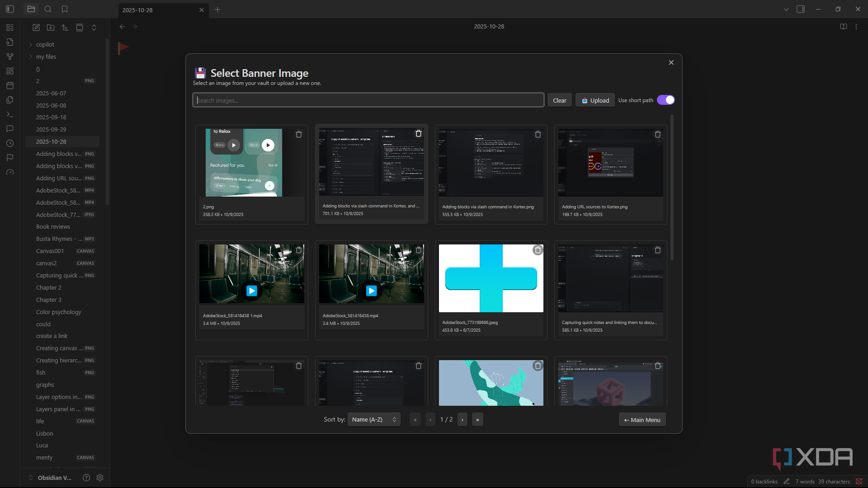868x488 pixels.
Task: Create a new note icon
Action: [36, 28]
